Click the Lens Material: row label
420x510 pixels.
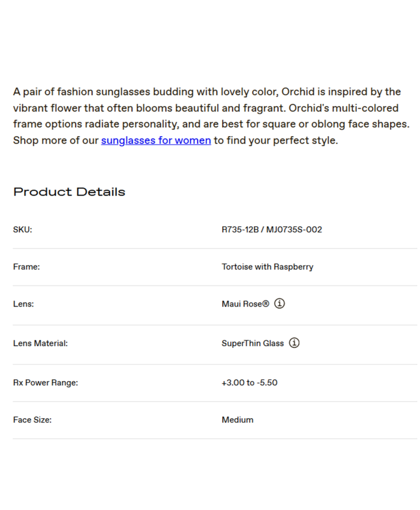tap(40, 344)
